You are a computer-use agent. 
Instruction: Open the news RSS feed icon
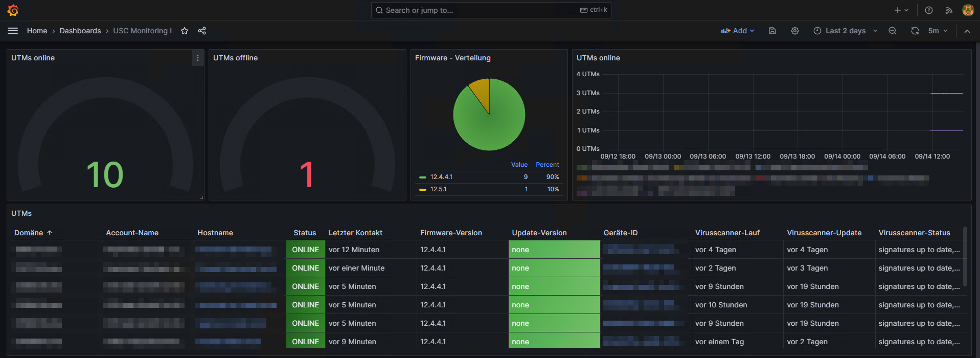point(949,10)
